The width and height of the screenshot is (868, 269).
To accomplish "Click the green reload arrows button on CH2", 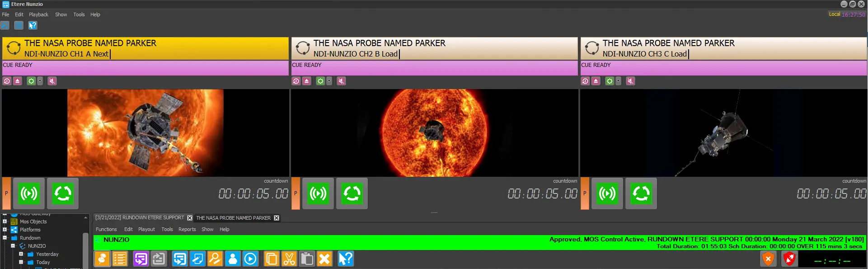I will click(352, 193).
